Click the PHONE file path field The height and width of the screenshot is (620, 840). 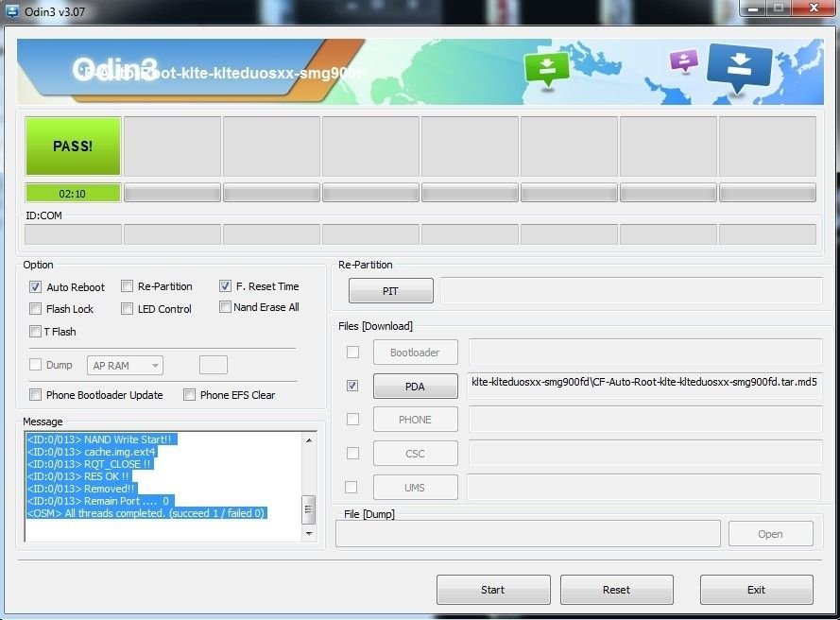pyautogui.click(x=645, y=419)
